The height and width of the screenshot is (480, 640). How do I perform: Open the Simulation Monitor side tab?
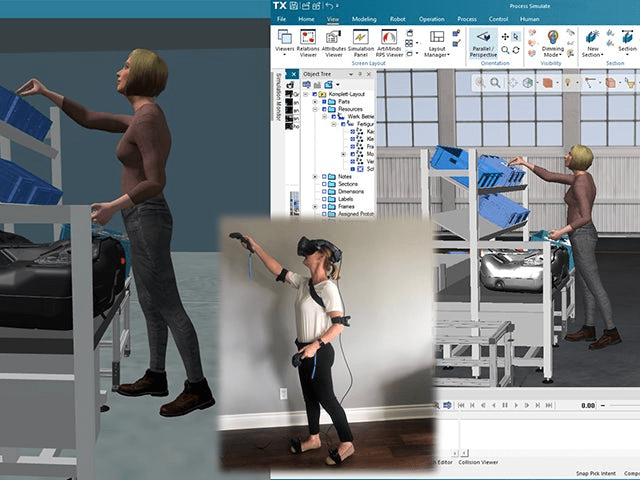click(279, 96)
